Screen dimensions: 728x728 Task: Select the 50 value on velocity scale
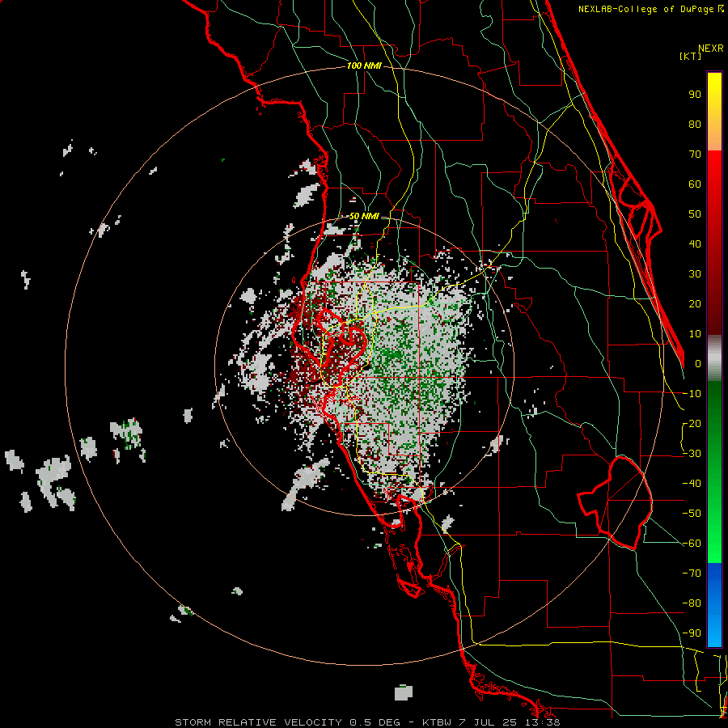pos(695,214)
